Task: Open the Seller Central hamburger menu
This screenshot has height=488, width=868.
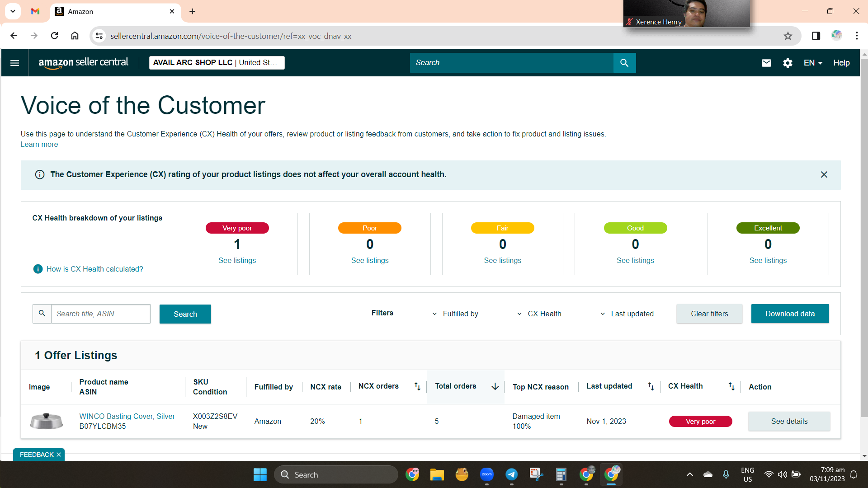Action: [x=14, y=63]
